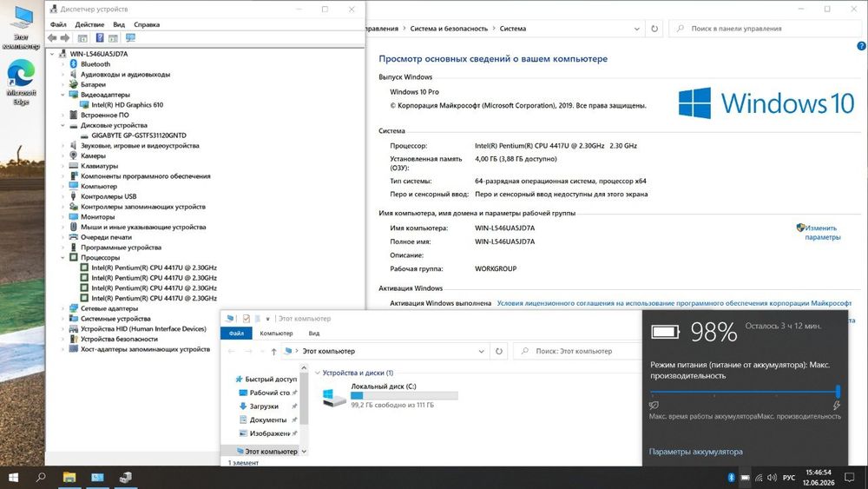Click the Explorer search field Этот компьютер
868x489 pixels.
coord(576,351)
